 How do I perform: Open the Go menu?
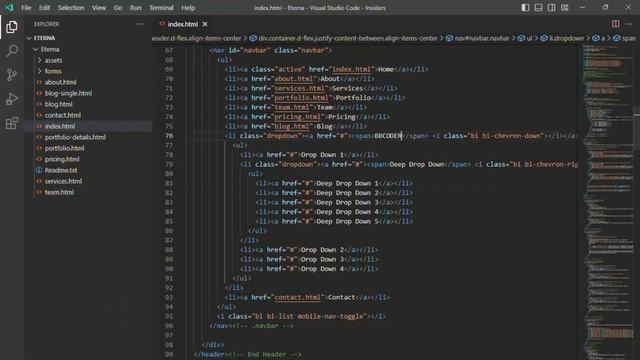[x=118, y=8]
